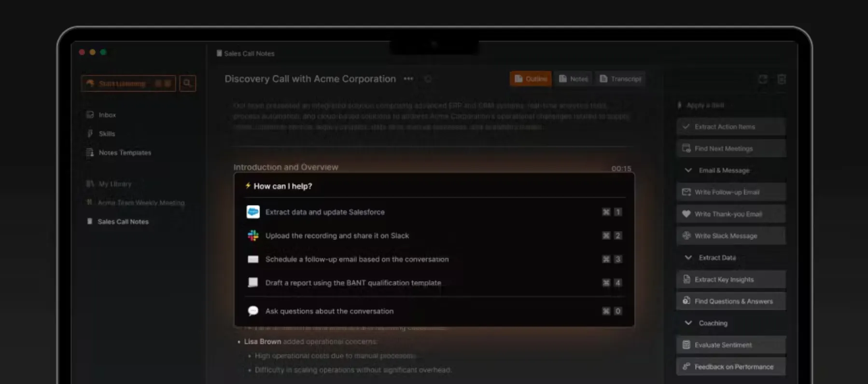868x384 pixels.
Task: Click the envelope icon beside Schedule follow-up email
Action: (x=253, y=259)
